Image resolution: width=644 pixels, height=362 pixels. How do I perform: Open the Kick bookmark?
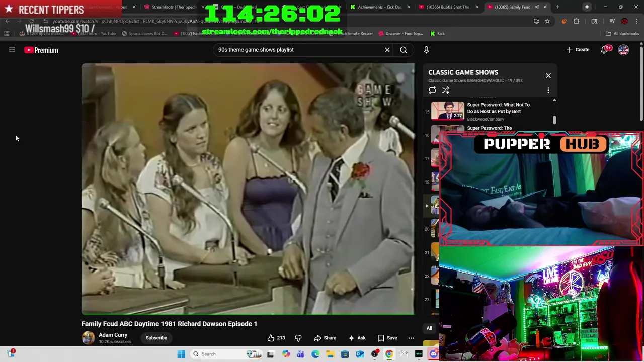(x=437, y=33)
